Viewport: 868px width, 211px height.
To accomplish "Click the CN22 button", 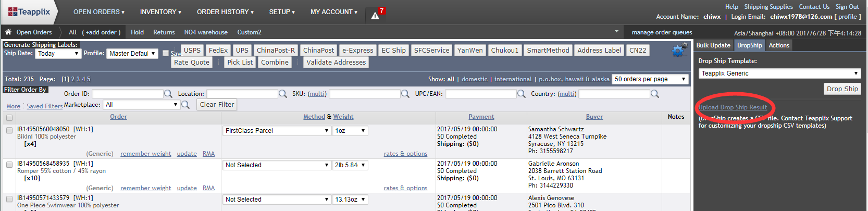I will pyautogui.click(x=638, y=51).
